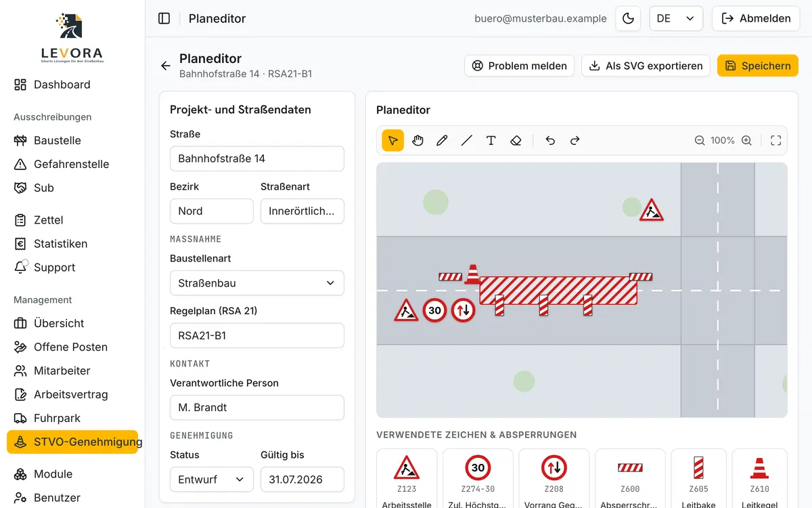Open the Baustellenart dropdown
This screenshot has height=508, width=812.
pos(257,283)
